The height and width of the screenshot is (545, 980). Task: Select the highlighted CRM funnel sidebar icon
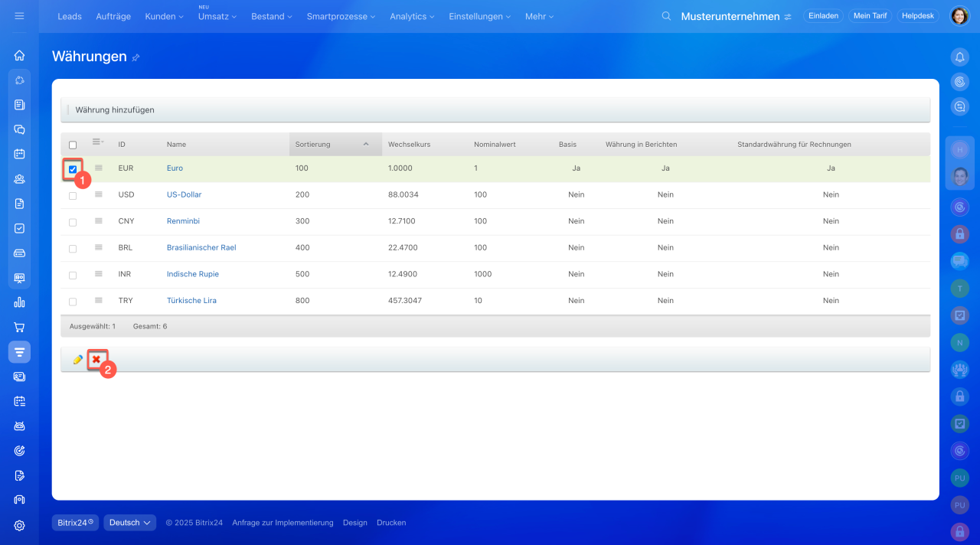pyautogui.click(x=19, y=351)
